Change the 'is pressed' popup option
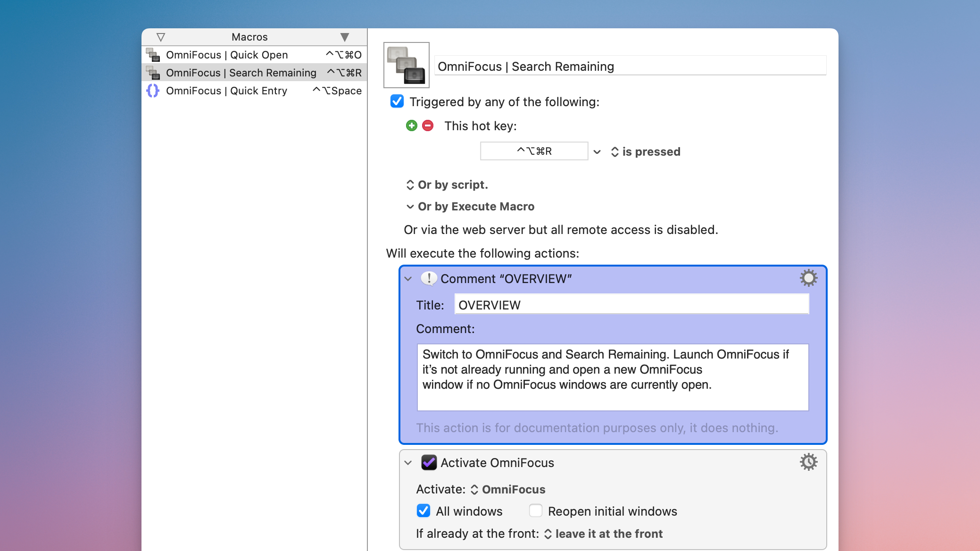 (646, 152)
